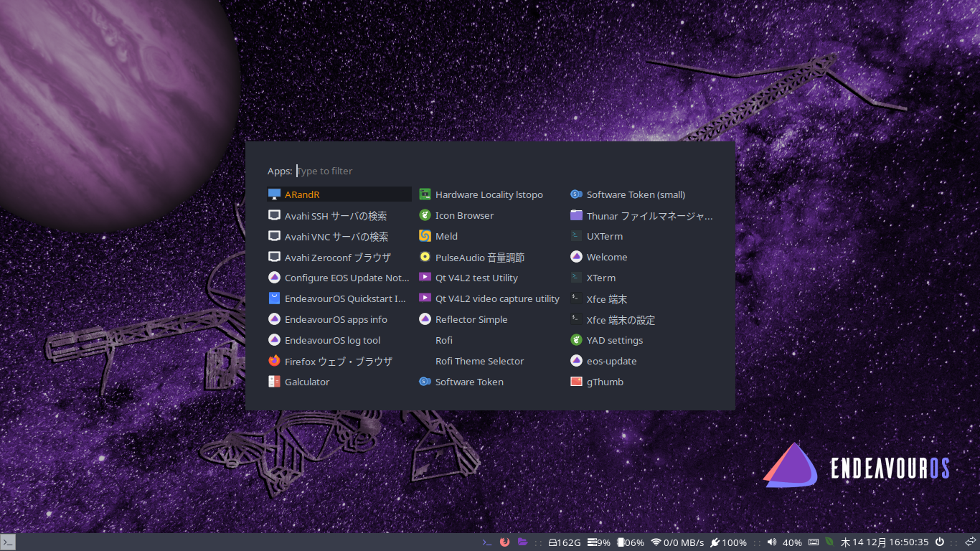Click the 162G disk usage indicator

point(565,542)
